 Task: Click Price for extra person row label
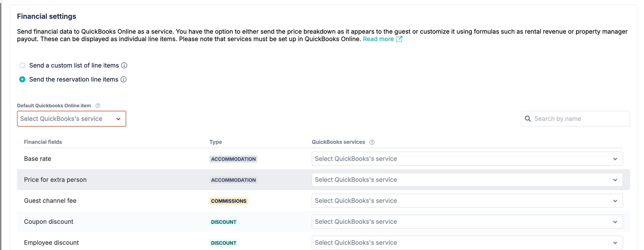[55, 180]
